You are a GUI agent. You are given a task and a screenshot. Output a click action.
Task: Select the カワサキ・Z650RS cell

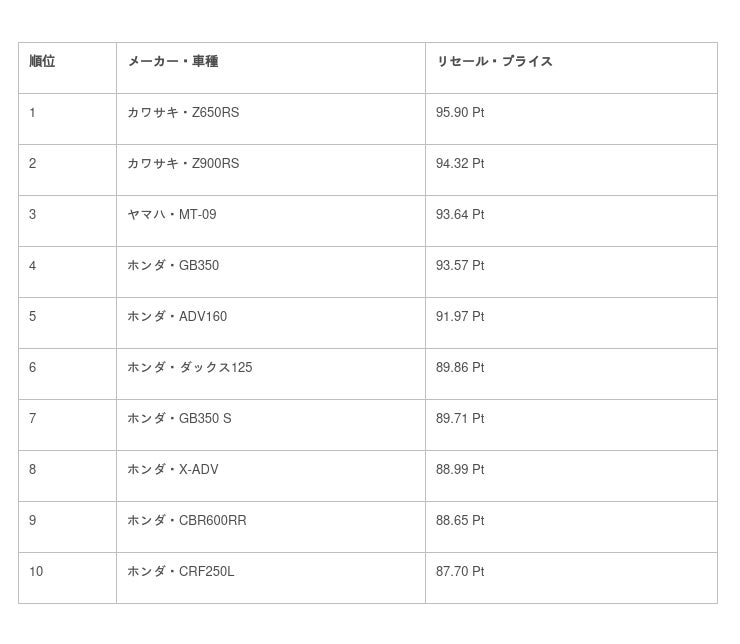point(183,113)
